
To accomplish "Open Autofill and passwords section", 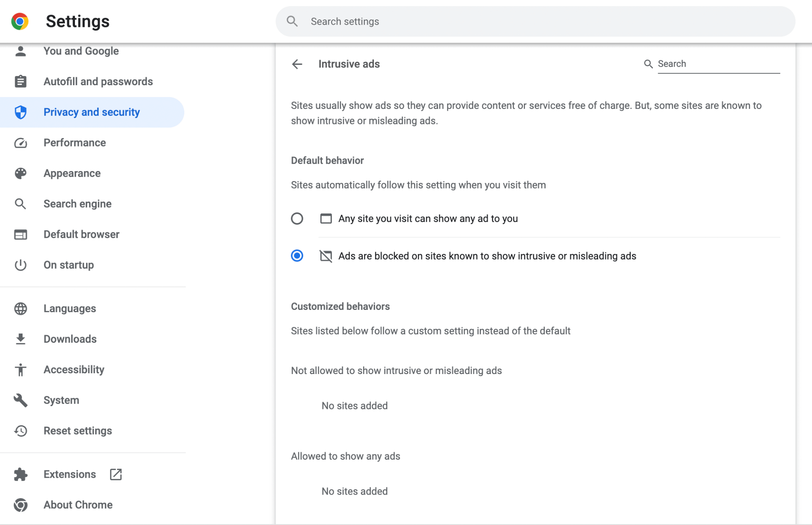I will (98, 82).
